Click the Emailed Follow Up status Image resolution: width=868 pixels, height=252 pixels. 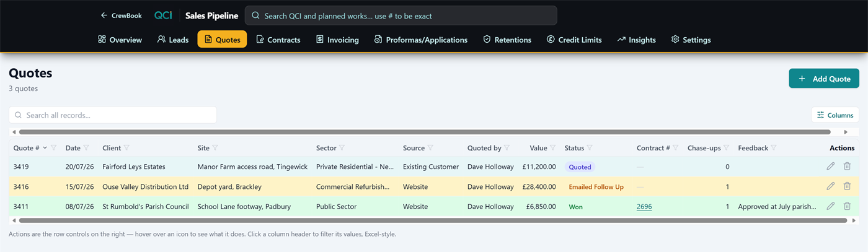click(596, 186)
